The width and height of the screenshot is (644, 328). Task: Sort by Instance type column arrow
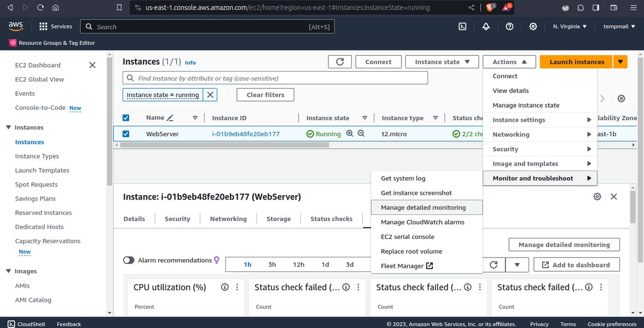(436, 118)
